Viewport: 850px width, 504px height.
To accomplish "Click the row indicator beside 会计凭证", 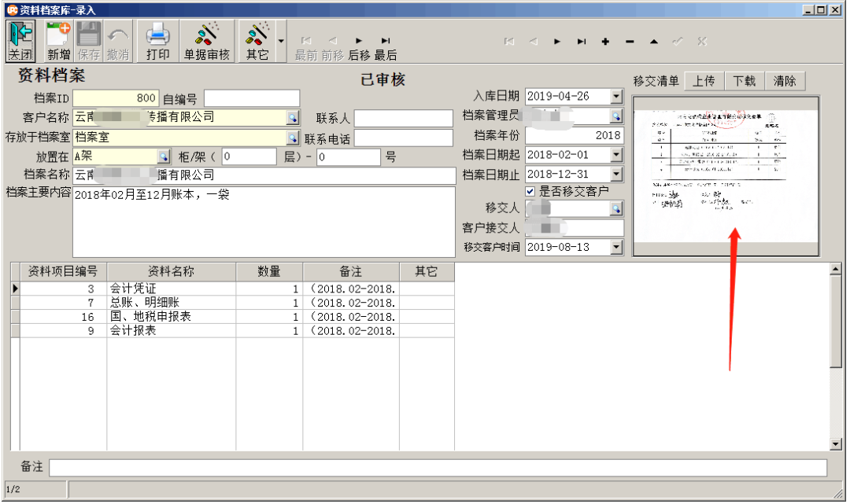I will (15, 289).
